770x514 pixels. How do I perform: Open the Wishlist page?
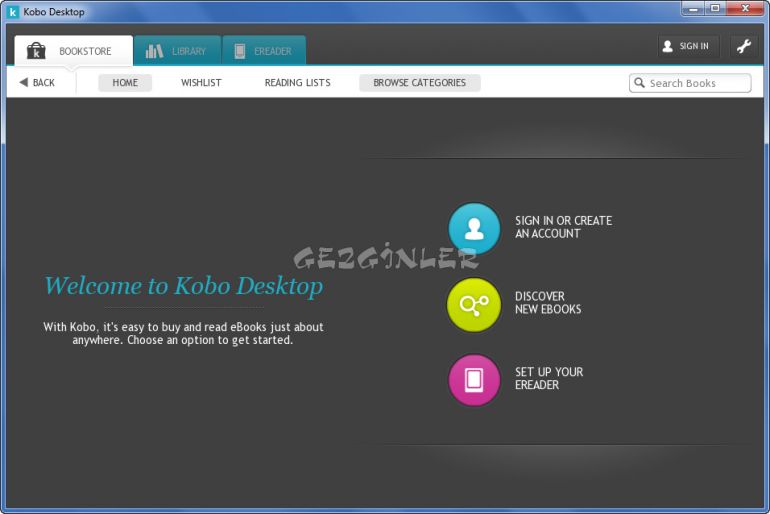[x=201, y=82]
